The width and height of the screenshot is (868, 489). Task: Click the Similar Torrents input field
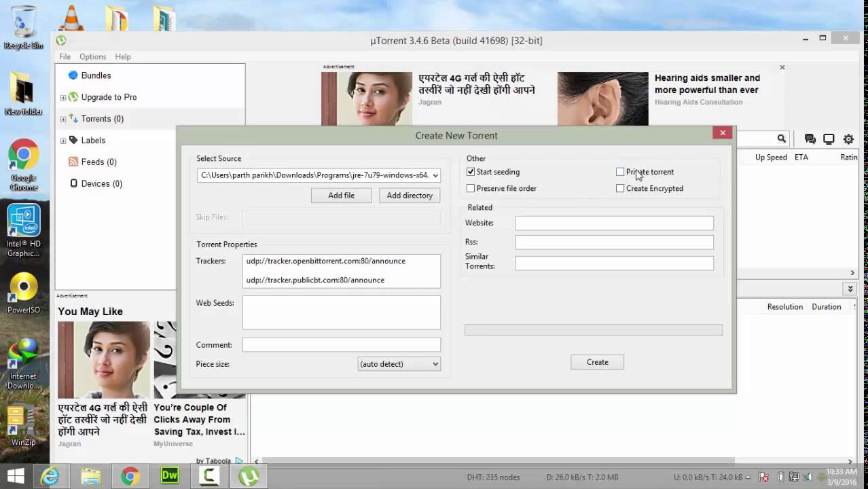click(615, 264)
